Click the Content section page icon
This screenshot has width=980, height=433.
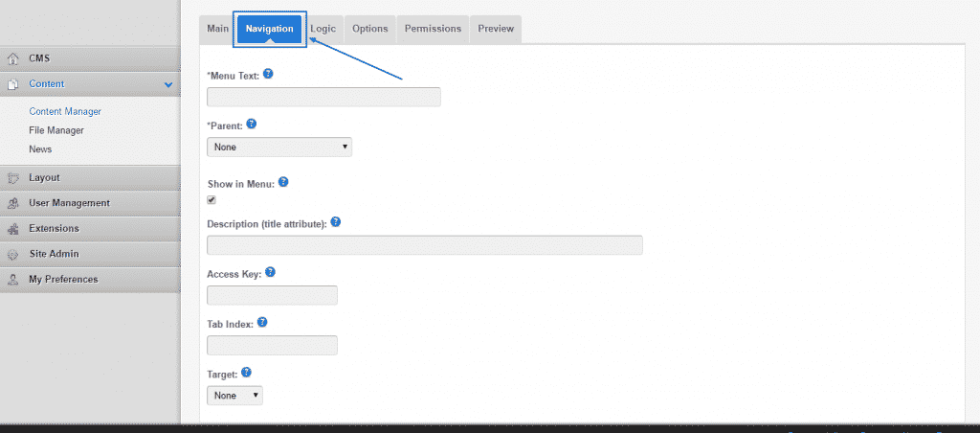pos(12,84)
